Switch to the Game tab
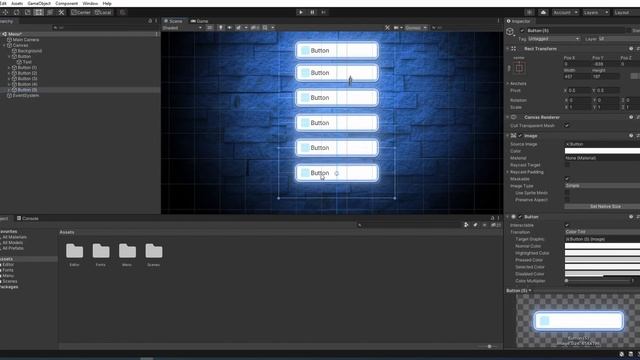This screenshot has height=360, width=640. [200, 21]
